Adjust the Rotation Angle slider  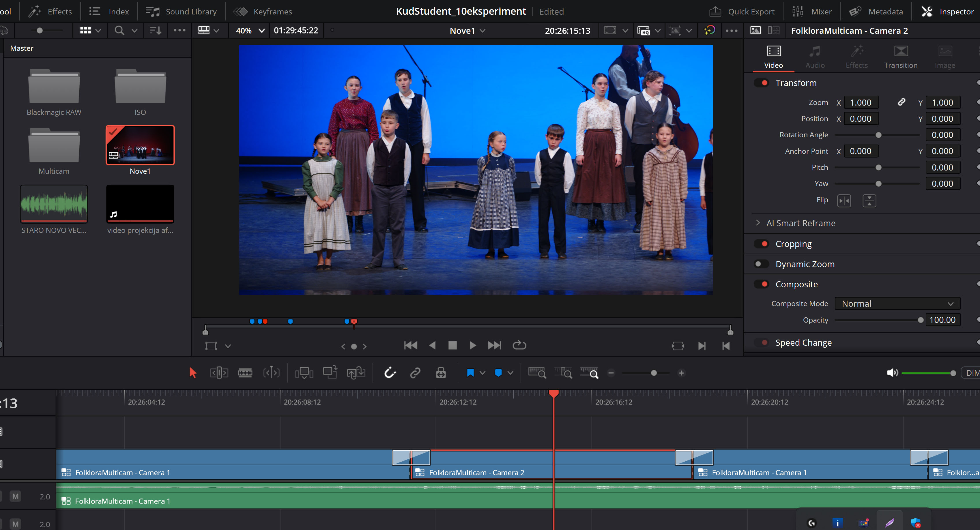(878, 135)
